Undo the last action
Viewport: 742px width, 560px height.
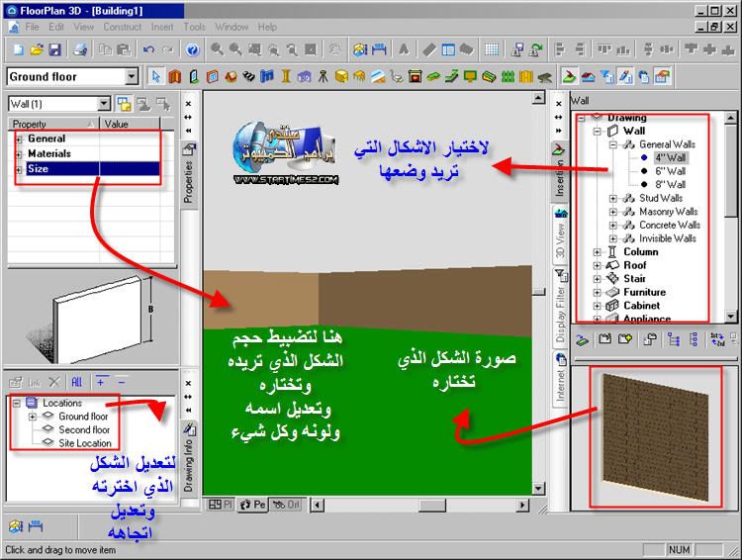click(149, 49)
